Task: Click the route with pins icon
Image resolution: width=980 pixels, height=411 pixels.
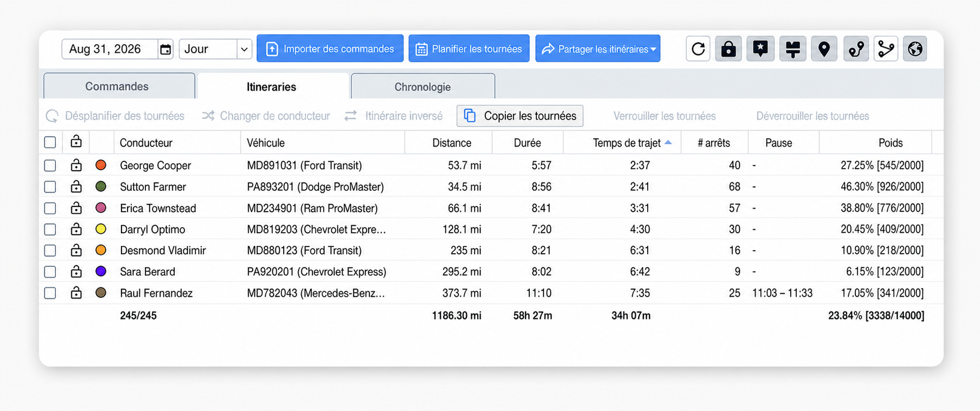Action: pos(856,49)
